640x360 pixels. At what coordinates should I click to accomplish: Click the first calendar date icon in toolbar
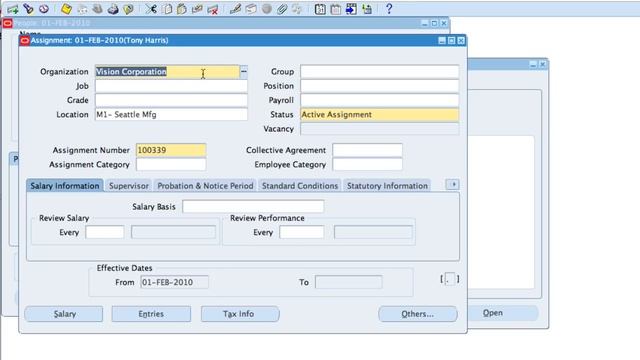pos(320,9)
